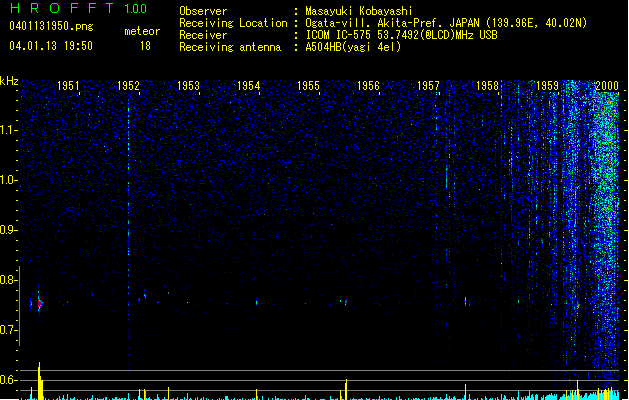Click the 0.9 kHz frequency label
Viewport: 629px width, 400px height.
pyautogui.click(x=8, y=230)
